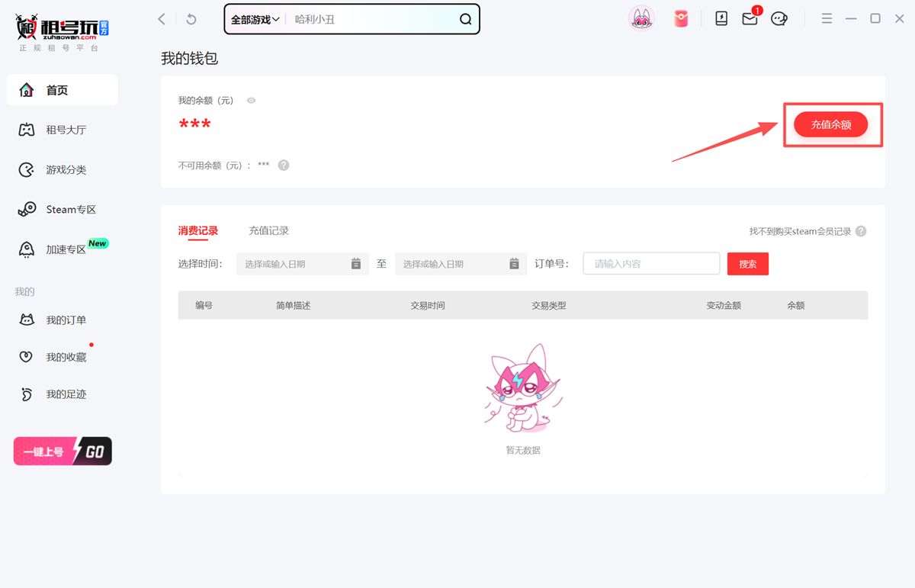Open 租号大厅 in the sidebar
The image size is (915, 588).
click(x=66, y=130)
